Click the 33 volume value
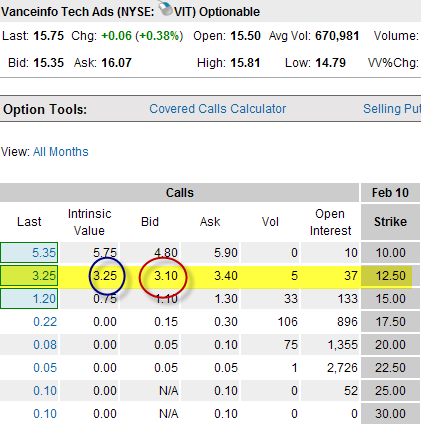This screenshot has width=421, height=425. tap(291, 299)
